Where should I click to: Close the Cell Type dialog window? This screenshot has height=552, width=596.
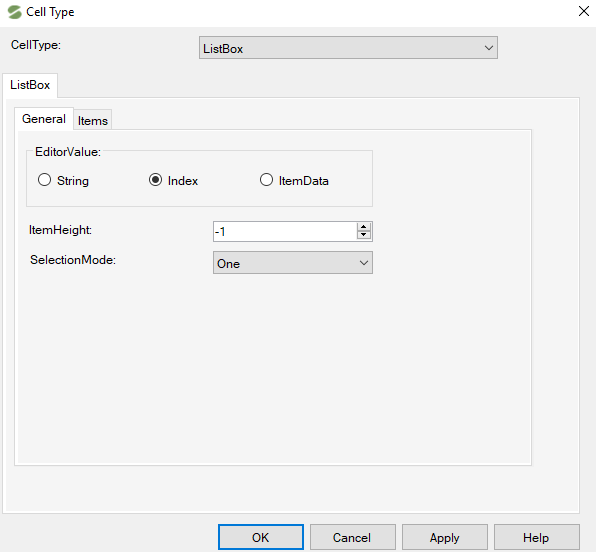click(x=583, y=11)
